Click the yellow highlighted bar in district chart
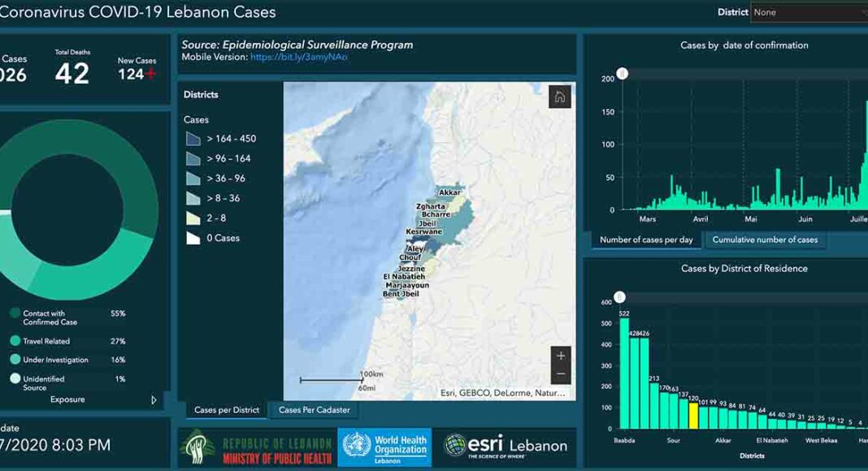The width and height of the screenshot is (868, 471). (693, 415)
